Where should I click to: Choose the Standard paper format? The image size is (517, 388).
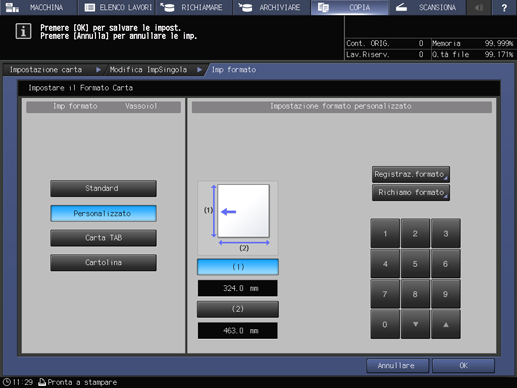103,188
